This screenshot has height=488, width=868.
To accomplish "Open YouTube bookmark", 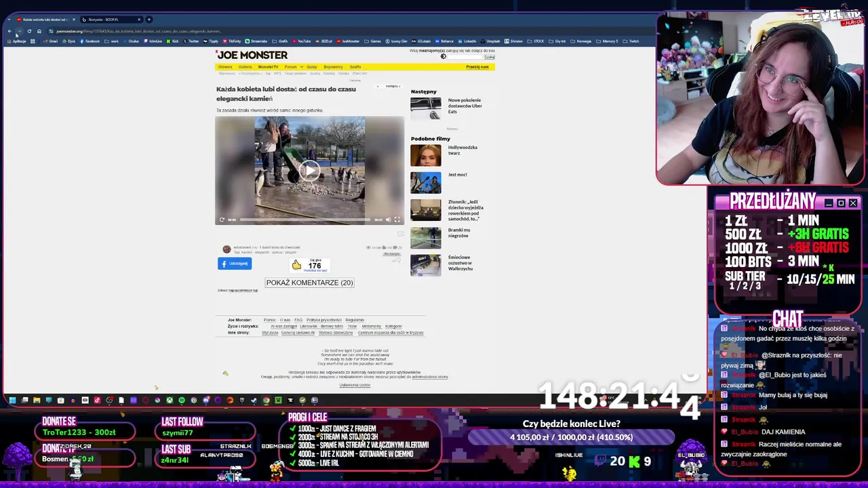I will (x=302, y=41).
